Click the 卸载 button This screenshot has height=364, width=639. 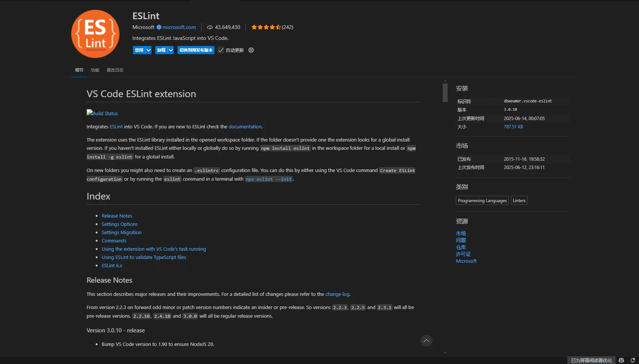pos(161,50)
